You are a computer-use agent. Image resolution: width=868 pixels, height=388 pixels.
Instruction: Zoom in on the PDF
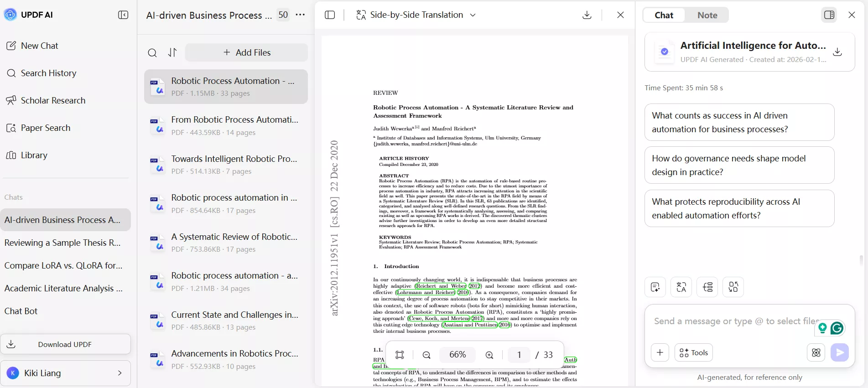click(489, 355)
